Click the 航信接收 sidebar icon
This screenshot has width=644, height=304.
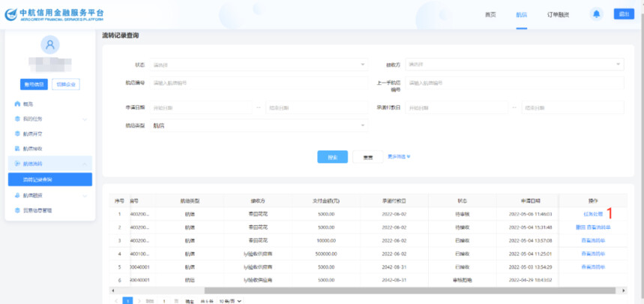coord(17,149)
